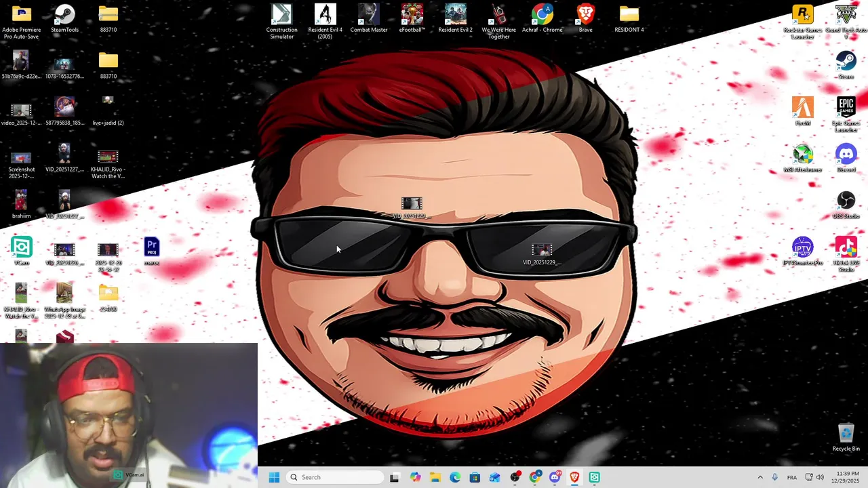The image size is (868, 488).
Task: Select the brahiim image file
Action: point(21,205)
